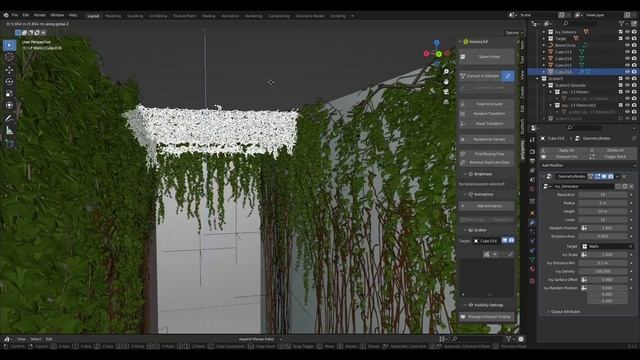The width and height of the screenshot is (640, 360).
Task: Switch to the Modeling workspace tab
Action: coord(113,16)
